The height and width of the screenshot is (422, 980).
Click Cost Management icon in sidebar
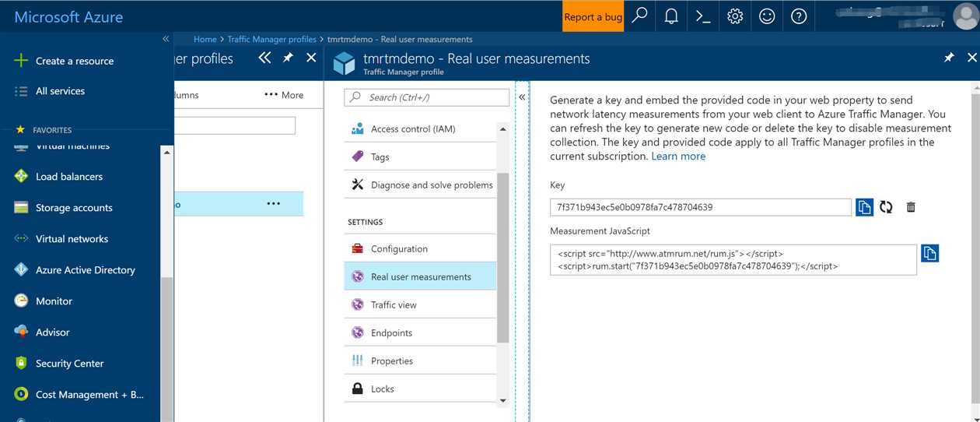pyautogui.click(x=21, y=395)
